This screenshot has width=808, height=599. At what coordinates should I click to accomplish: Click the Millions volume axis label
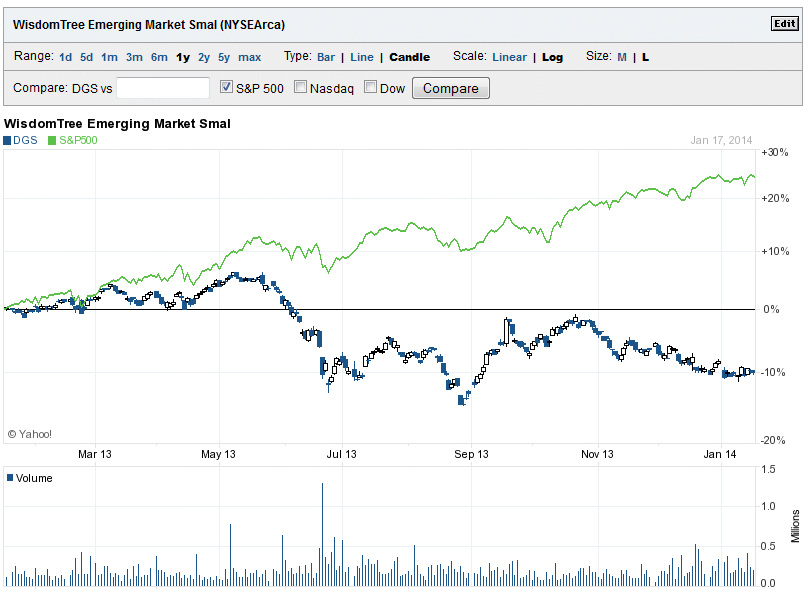point(795,526)
